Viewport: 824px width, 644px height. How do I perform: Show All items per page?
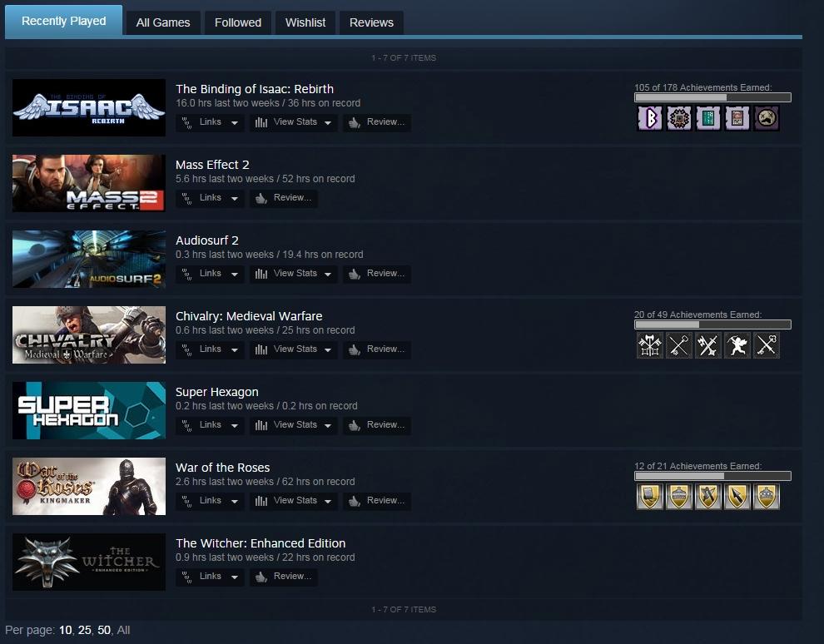tap(123, 630)
